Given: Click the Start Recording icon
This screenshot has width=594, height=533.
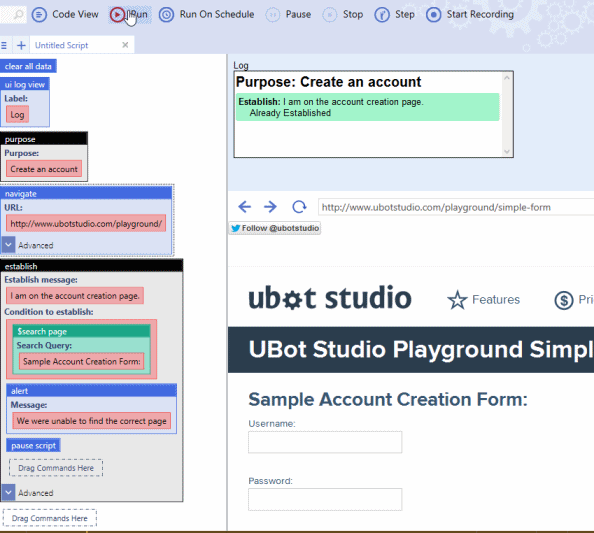Looking at the screenshot, I should 433,15.
